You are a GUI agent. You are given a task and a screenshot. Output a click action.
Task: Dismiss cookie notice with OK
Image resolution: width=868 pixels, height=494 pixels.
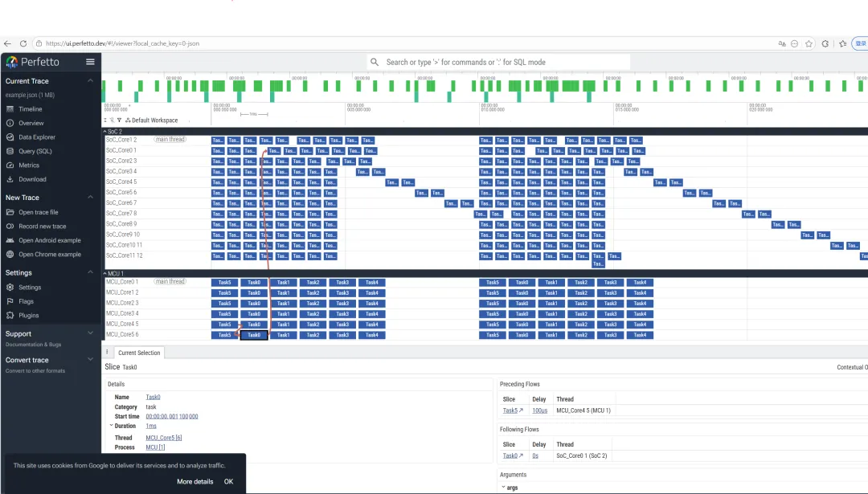[228, 481]
